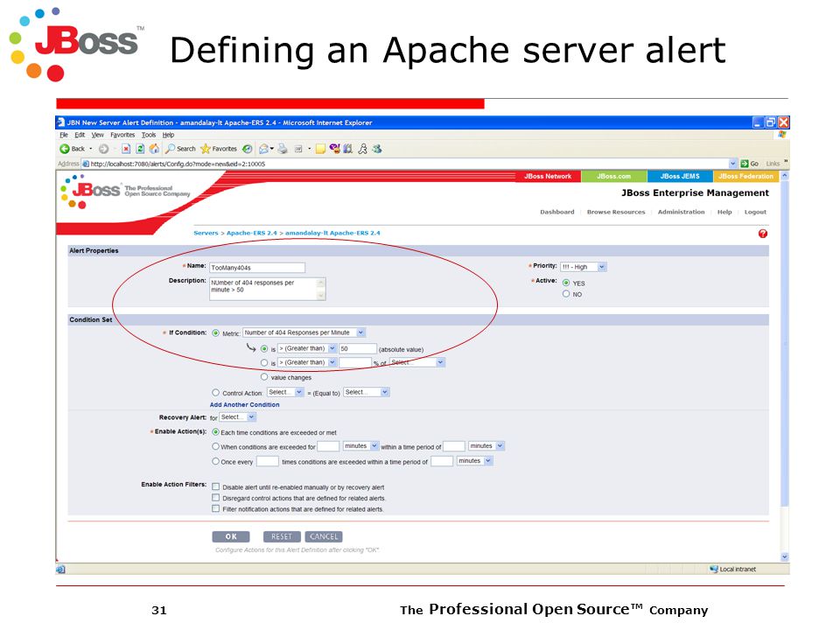Select the Control Action radio button
This screenshot has width=840, height=630.
[x=216, y=393]
